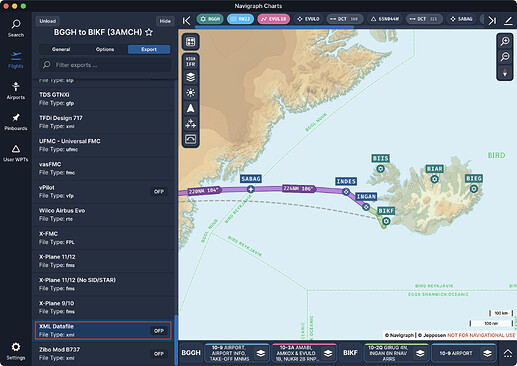The width and height of the screenshot is (517, 366).
Task: Open the Airports sidebar section
Action: (x=16, y=91)
